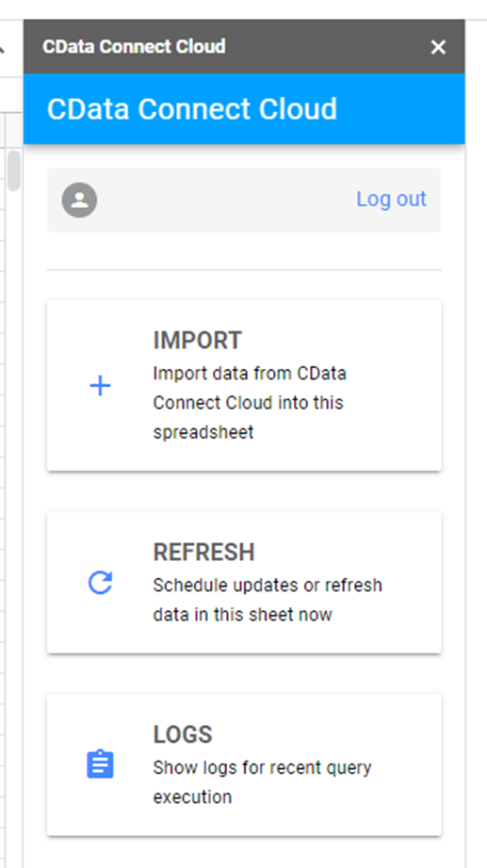Viewport: 487px width, 868px height.
Task: Click the blue plus Import icon
Action: (x=100, y=386)
